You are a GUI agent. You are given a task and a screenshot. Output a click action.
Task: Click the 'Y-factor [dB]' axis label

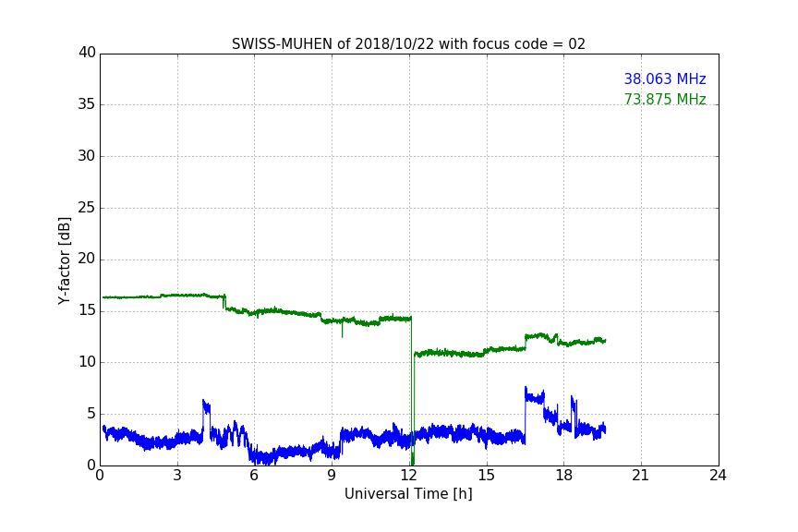pos(64,260)
